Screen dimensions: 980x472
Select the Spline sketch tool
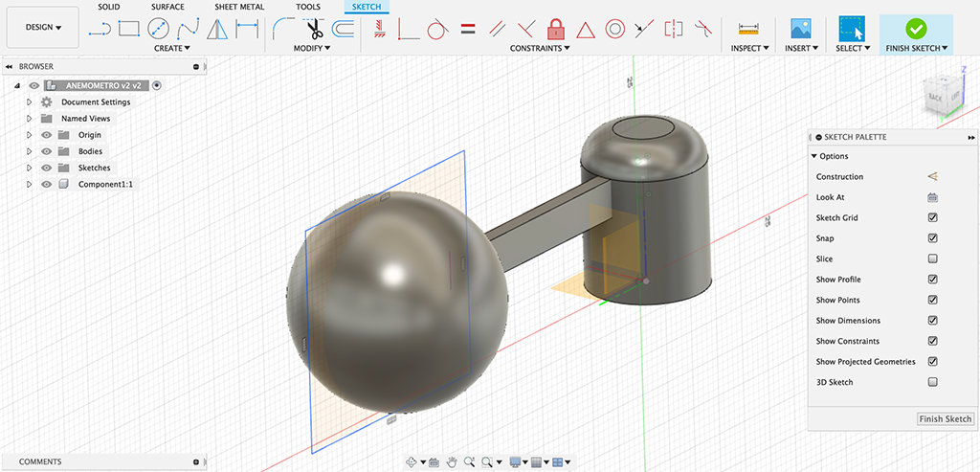point(188,28)
